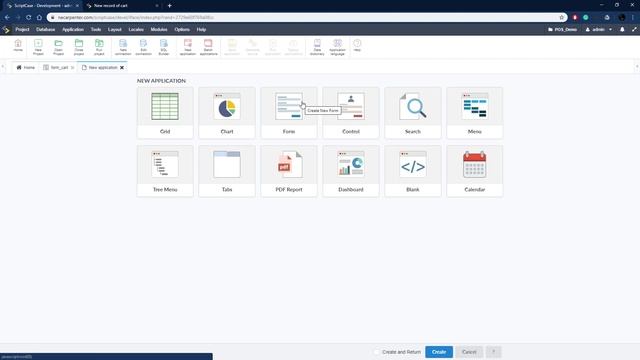Select the Chart application type
The height and width of the screenshot is (360, 640).
coord(227,113)
